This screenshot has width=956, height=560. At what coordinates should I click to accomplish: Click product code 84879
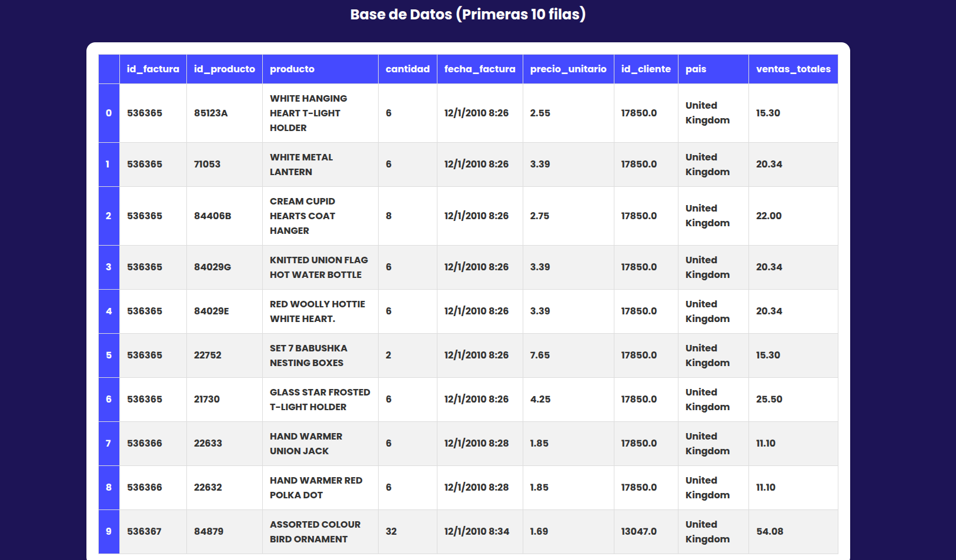209,532
